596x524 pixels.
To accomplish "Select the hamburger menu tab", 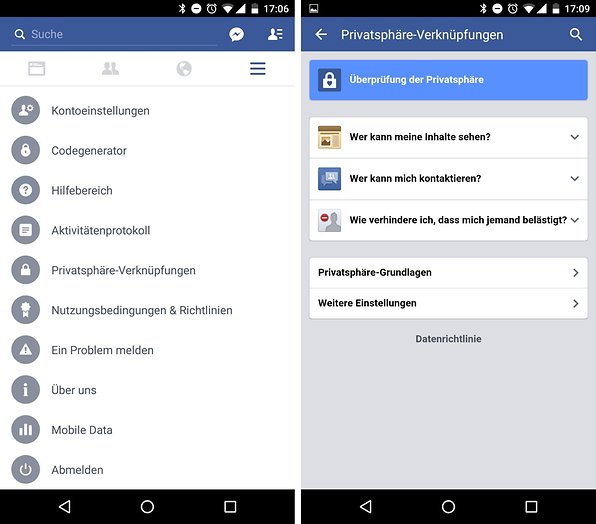I will point(258,68).
